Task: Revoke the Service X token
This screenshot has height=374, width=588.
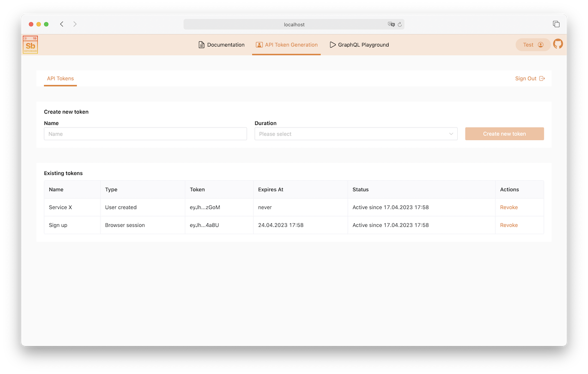Action: pos(509,207)
